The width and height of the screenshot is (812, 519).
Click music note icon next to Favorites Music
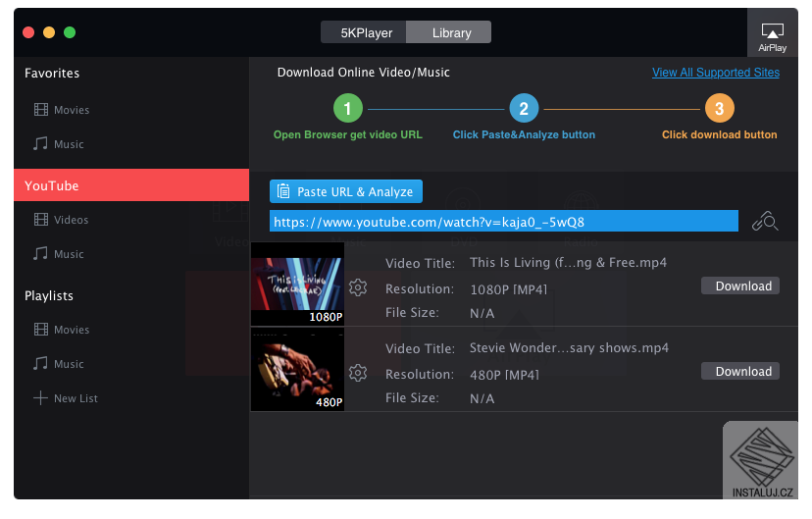pyautogui.click(x=40, y=143)
